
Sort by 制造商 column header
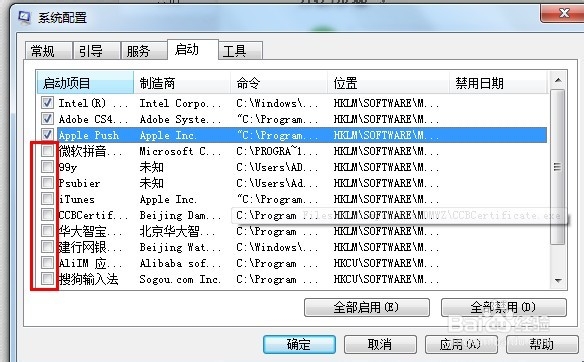click(x=182, y=83)
